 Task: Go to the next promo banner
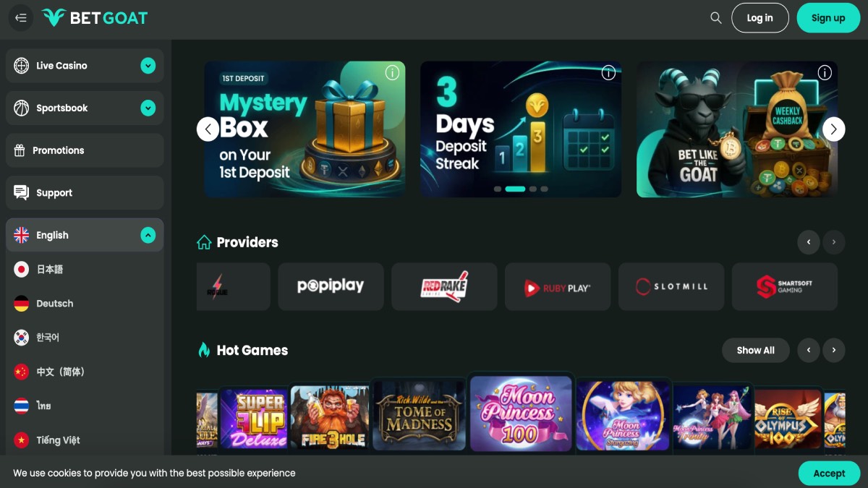833,129
